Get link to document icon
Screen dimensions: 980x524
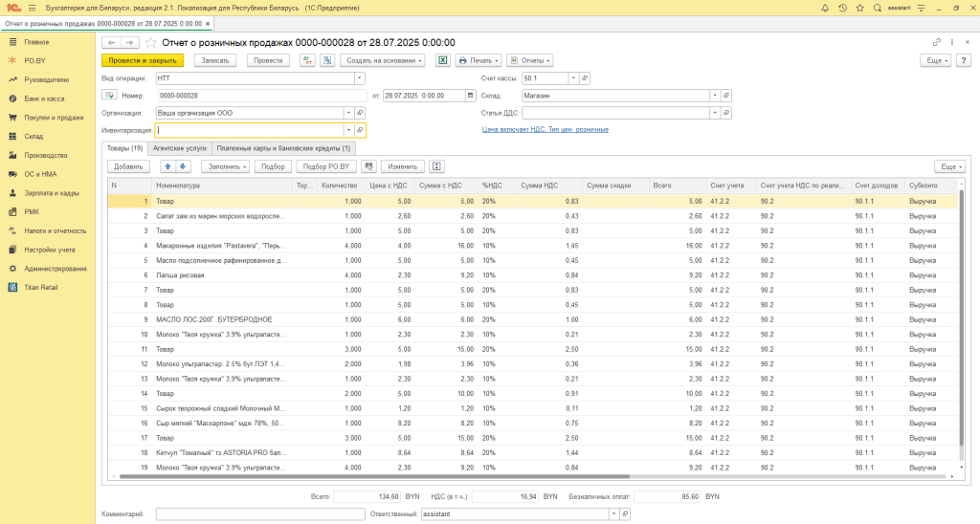click(936, 42)
